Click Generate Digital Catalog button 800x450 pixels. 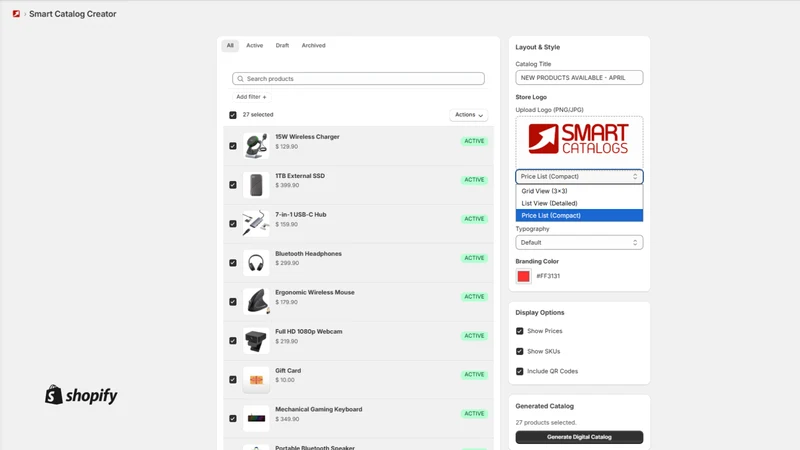click(579, 437)
